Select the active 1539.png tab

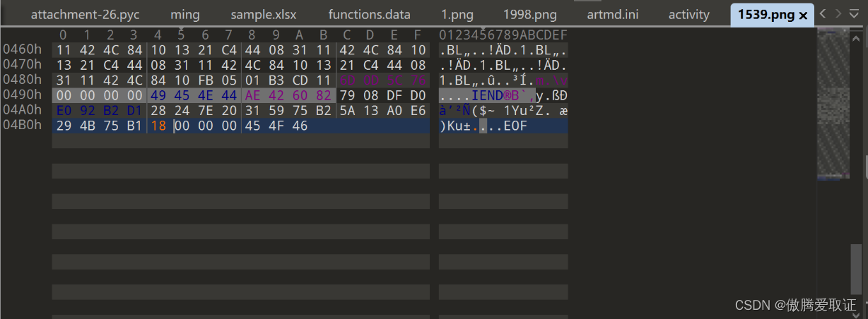pyautogui.click(x=766, y=15)
